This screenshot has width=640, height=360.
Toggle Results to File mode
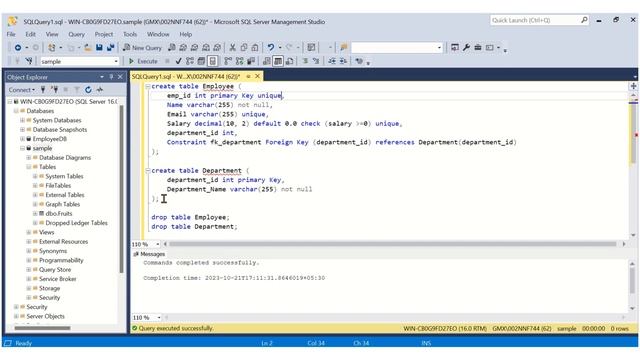pyautogui.click(x=289, y=61)
